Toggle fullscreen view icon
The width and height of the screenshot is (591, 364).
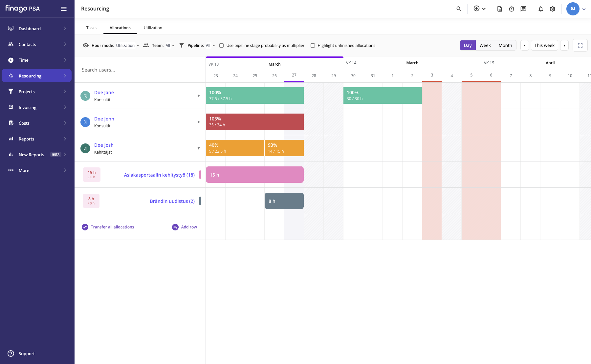coord(580,45)
